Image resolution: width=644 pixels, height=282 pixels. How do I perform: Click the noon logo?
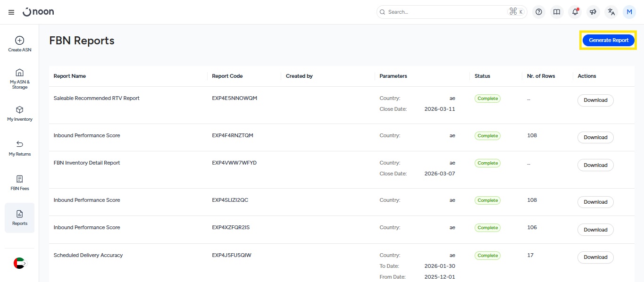coord(38,12)
